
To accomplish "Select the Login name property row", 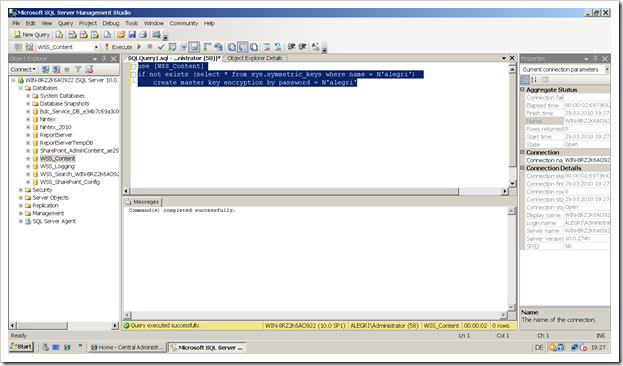I will tap(567, 223).
